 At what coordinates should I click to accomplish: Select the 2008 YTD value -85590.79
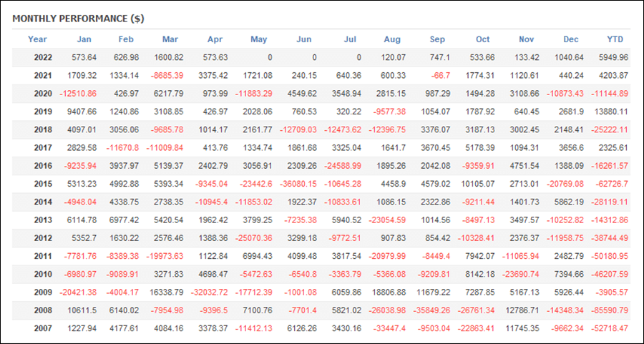(610, 310)
